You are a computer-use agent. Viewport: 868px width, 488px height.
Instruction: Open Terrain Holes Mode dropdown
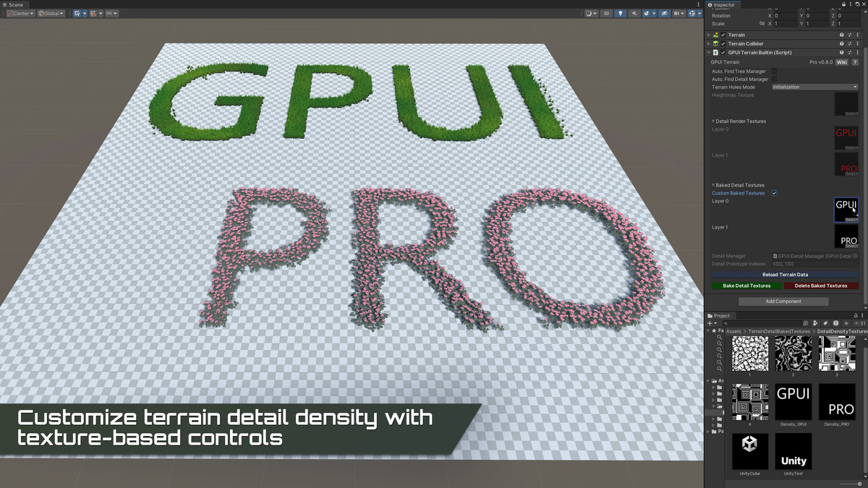pyautogui.click(x=814, y=87)
